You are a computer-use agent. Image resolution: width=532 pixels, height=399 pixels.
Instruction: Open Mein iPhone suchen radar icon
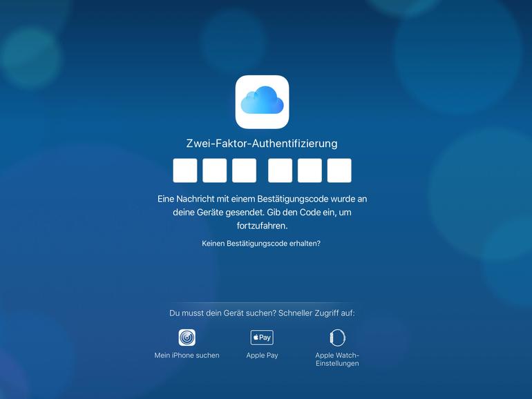coord(187,338)
